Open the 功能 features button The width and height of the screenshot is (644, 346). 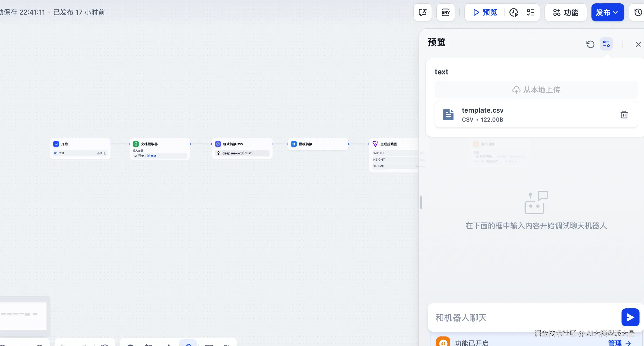pos(565,12)
